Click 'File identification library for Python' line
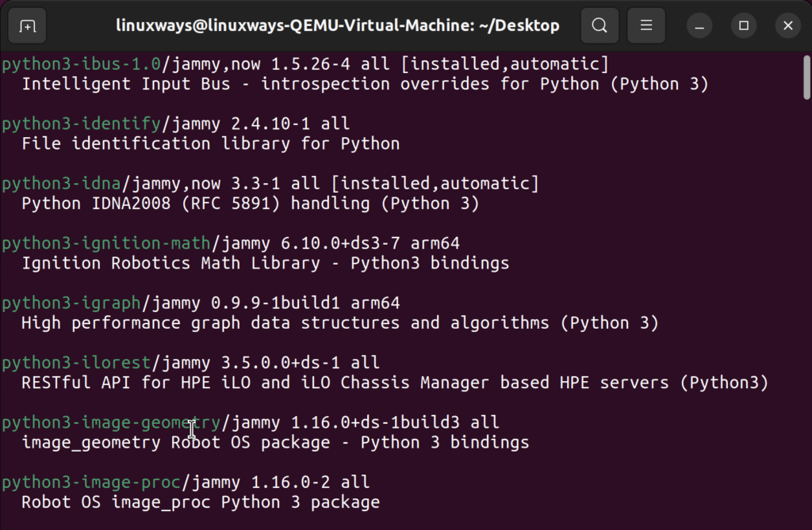The image size is (812, 530). click(x=211, y=143)
